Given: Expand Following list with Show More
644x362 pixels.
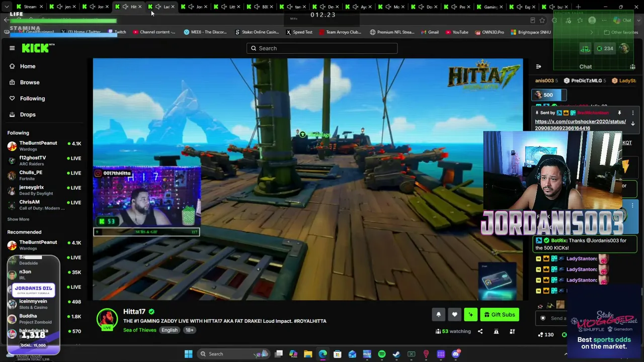Looking at the screenshot, I should pyautogui.click(x=18, y=219).
